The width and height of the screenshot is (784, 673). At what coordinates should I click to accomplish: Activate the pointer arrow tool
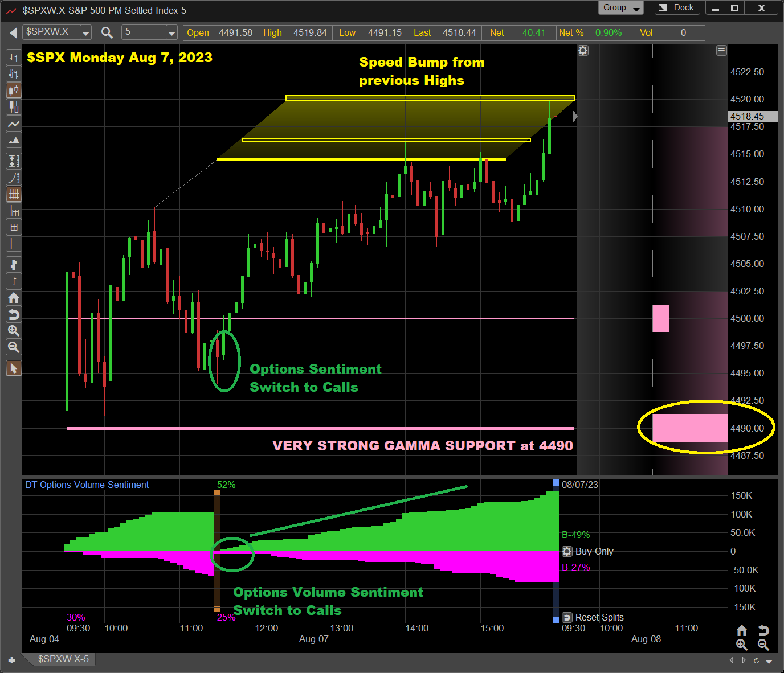[14, 368]
